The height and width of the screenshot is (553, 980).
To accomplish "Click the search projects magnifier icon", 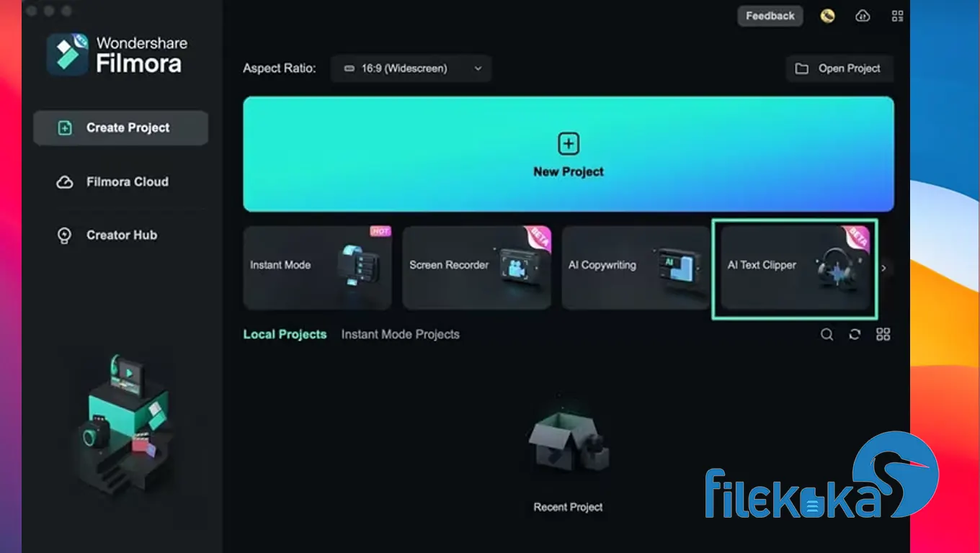I will 827,334.
